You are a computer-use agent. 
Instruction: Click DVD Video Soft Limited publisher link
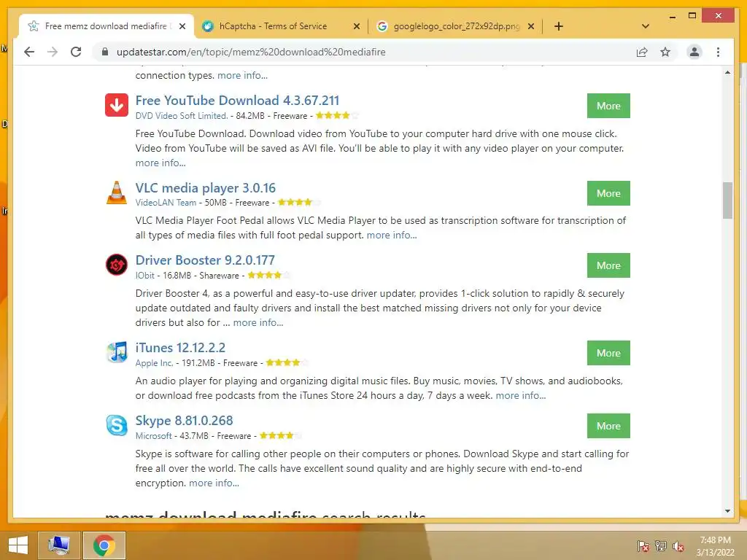181,116
